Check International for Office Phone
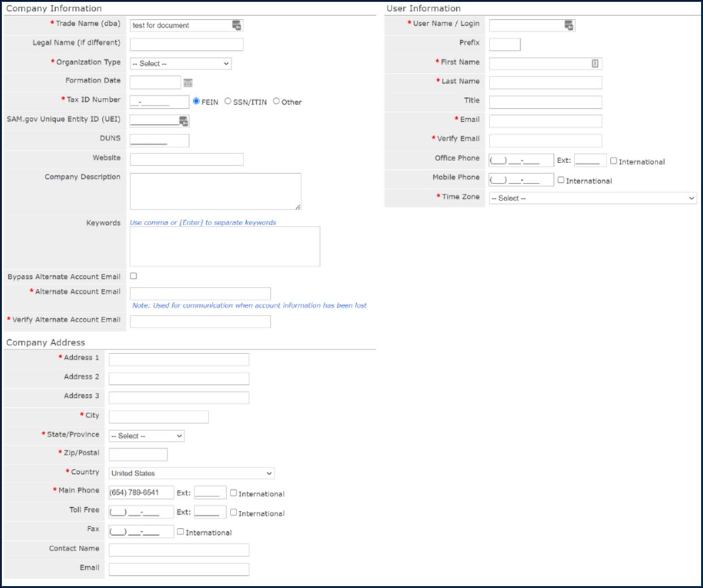Screen dimensions: 703x588 point(613,161)
